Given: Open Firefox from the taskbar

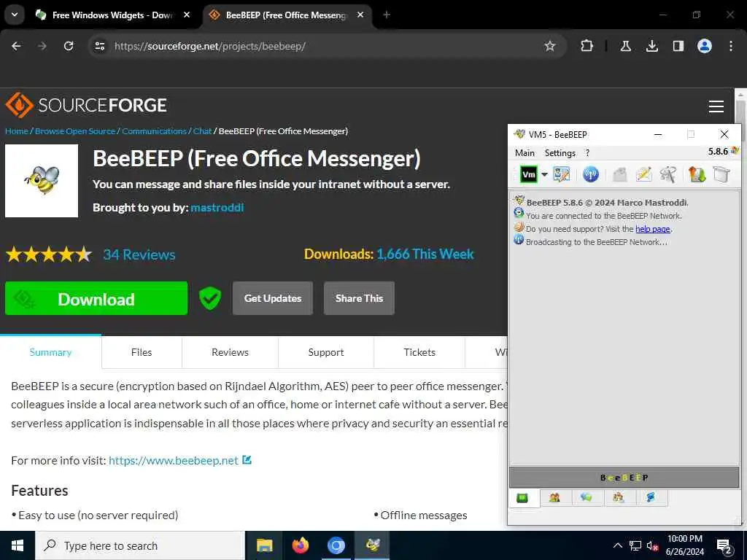Looking at the screenshot, I should click(300, 545).
